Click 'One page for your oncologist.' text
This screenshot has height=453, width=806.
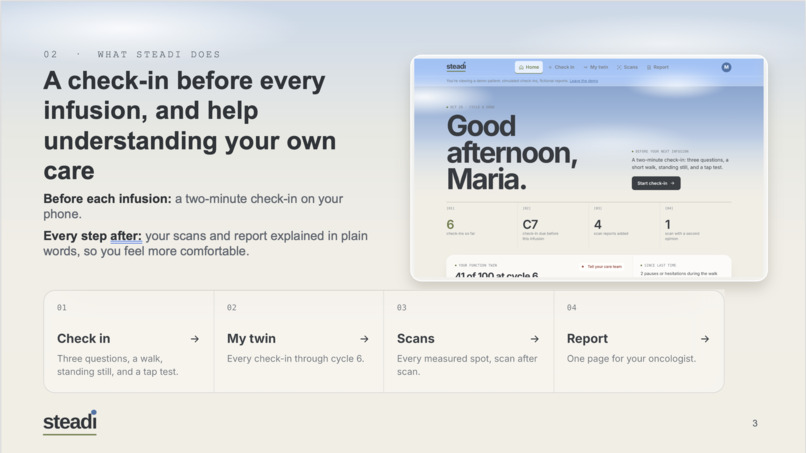pyautogui.click(x=631, y=358)
